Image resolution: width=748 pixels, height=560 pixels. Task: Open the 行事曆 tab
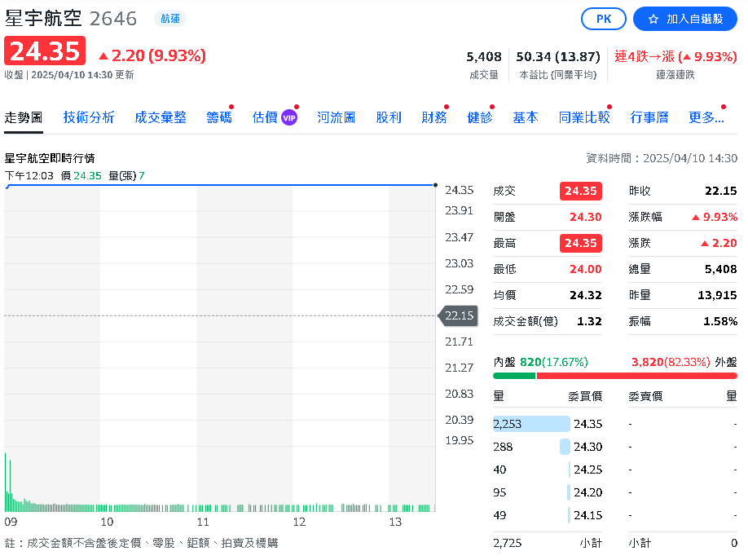click(x=649, y=117)
